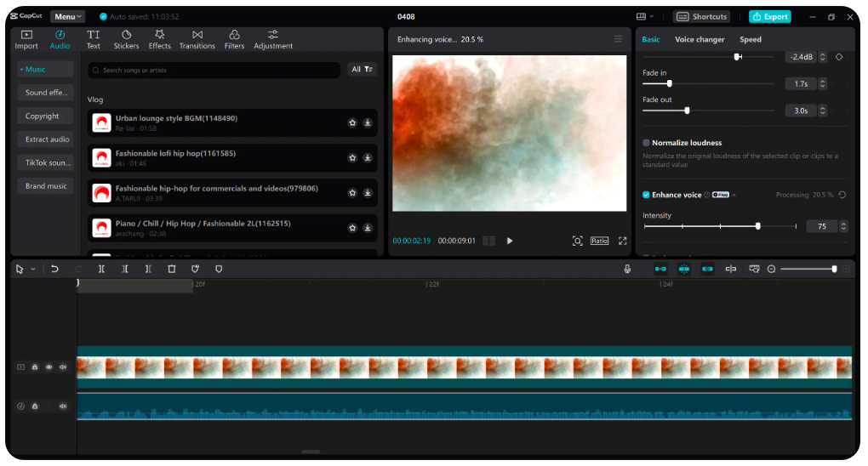Split clip at the playhead
Screen dimensions: 868x466
(101, 269)
